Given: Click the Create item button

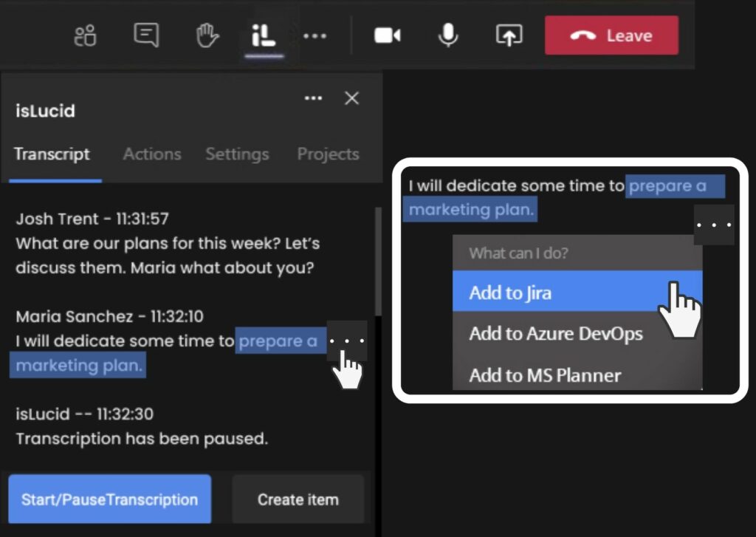Looking at the screenshot, I should 298,499.
